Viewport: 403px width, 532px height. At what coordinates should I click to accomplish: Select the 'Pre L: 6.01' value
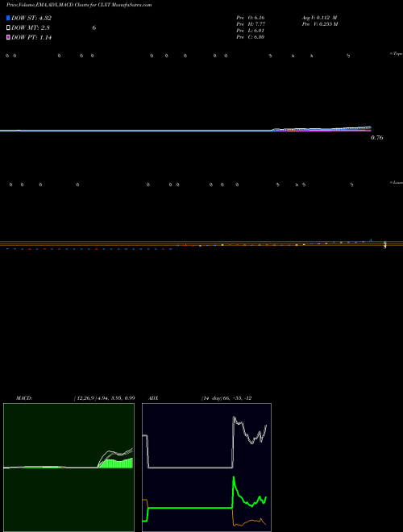coord(251,31)
